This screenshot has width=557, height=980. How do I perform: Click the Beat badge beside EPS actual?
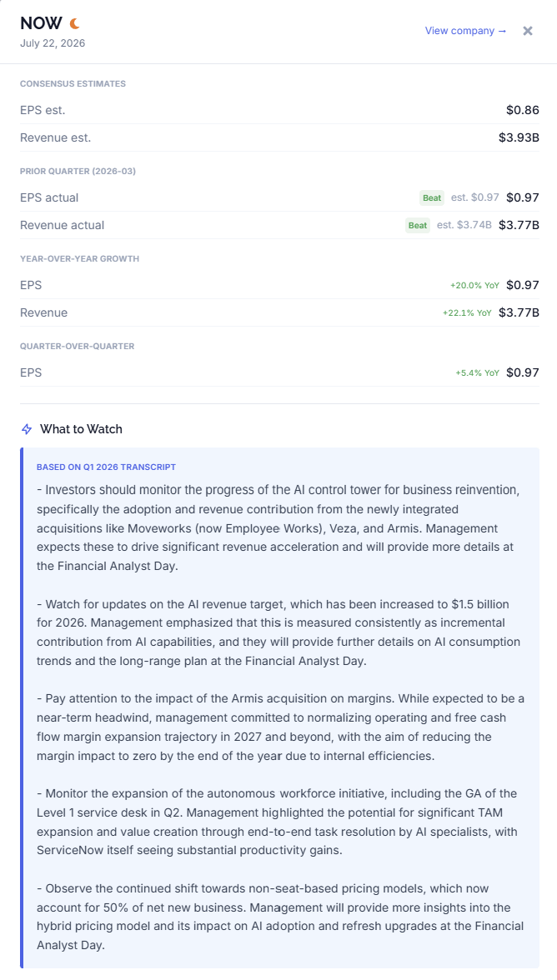[x=432, y=197]
